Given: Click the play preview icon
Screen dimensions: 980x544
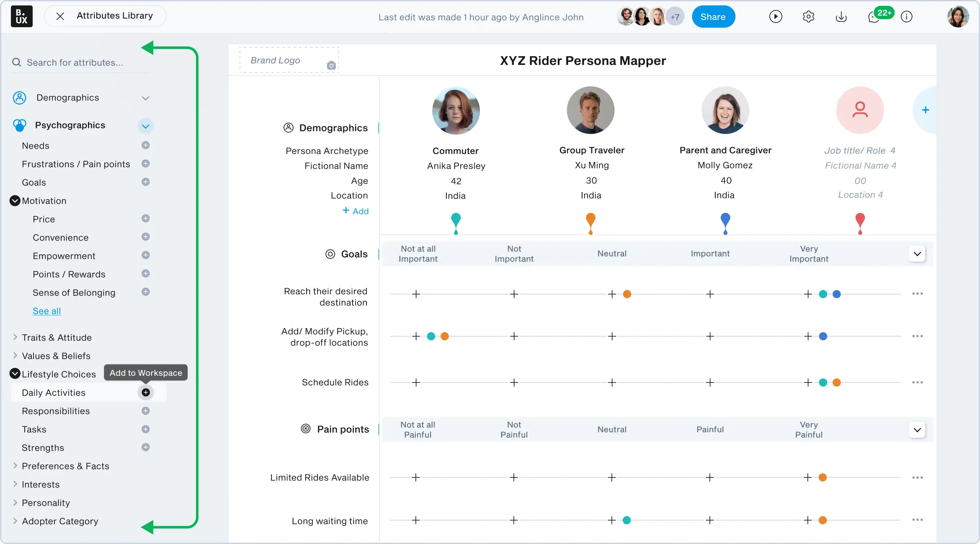Looking at the screenshot, I should (x=776, y=17).
